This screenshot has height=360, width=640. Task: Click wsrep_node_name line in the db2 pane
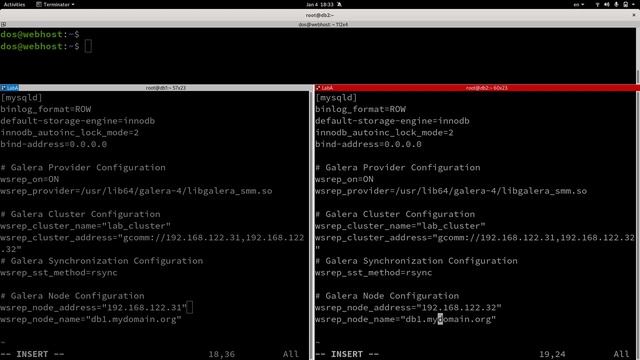[x=405, y=319]
